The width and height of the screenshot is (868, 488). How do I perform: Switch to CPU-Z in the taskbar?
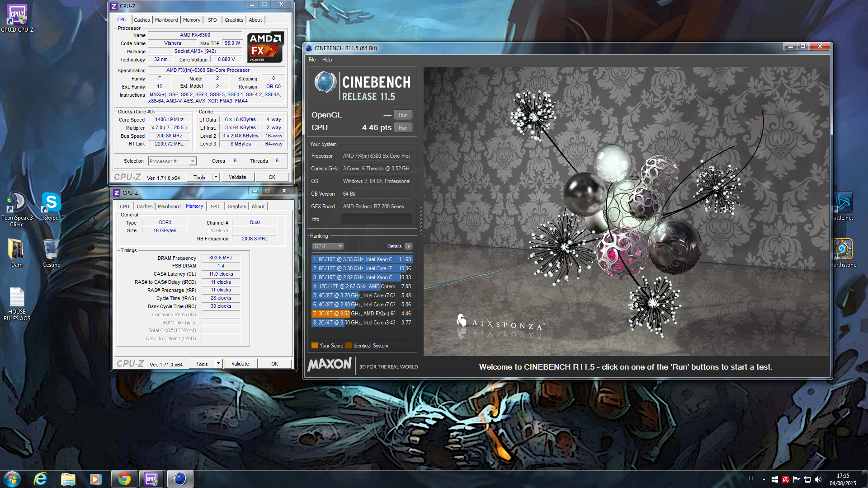click(x=151, y=479)
